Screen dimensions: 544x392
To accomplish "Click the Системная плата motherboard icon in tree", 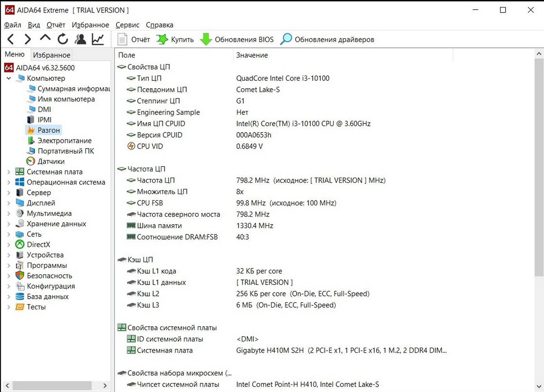I will pos(20,172).
